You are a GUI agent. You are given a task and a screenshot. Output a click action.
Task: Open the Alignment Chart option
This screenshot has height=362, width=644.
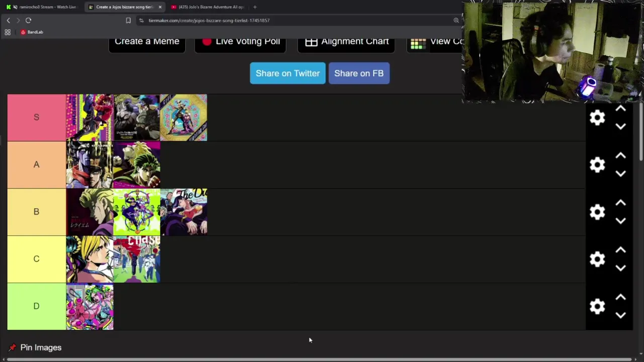(346, 42)
